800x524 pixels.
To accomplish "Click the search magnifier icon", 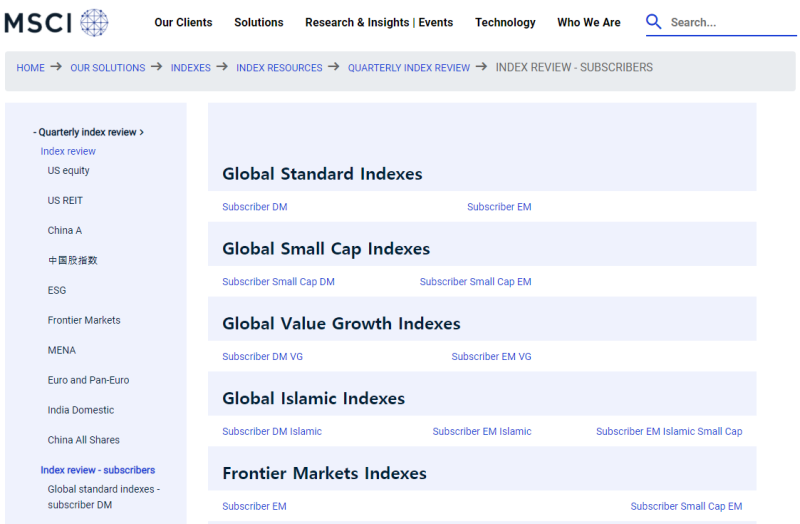I will click(x=654, y=21).
